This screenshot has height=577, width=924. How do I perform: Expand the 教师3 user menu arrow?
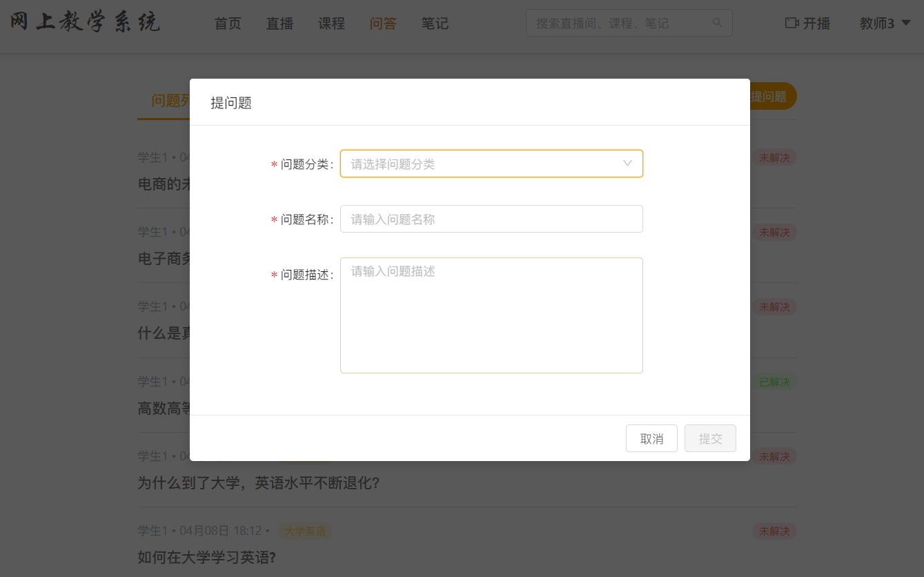click(906, 23)
